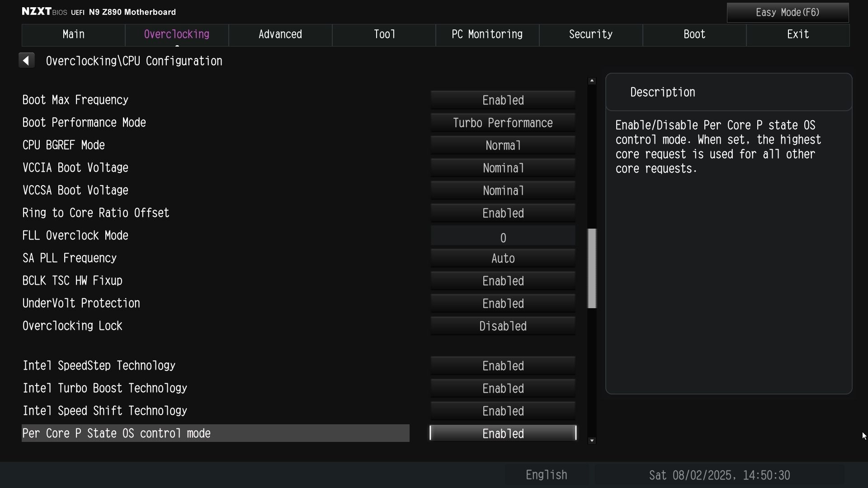The image size is (868, 488).
Task: Select the FLL Overclock Mode label
Action: point(75,235)
